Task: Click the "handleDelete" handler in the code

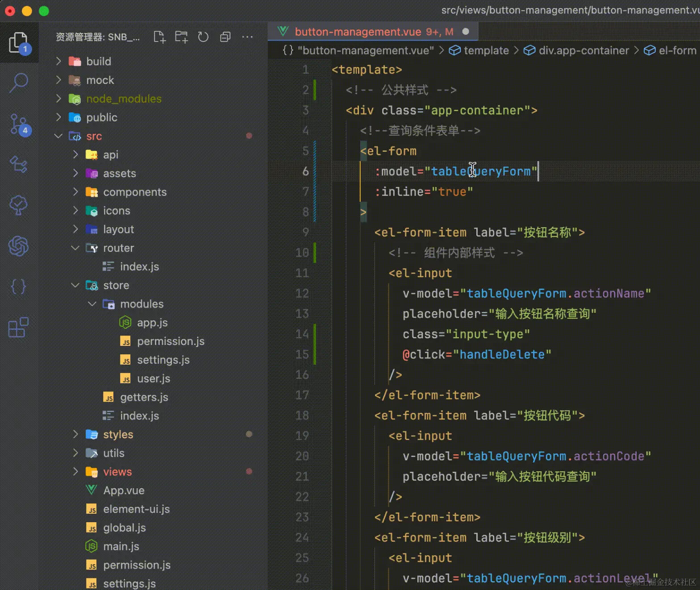Action: 502,354
